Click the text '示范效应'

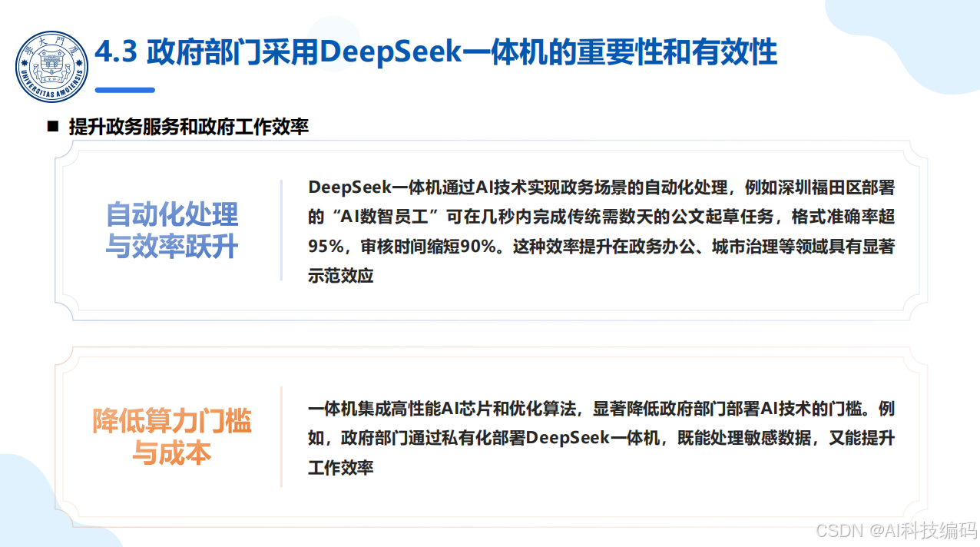pos(340,277)
